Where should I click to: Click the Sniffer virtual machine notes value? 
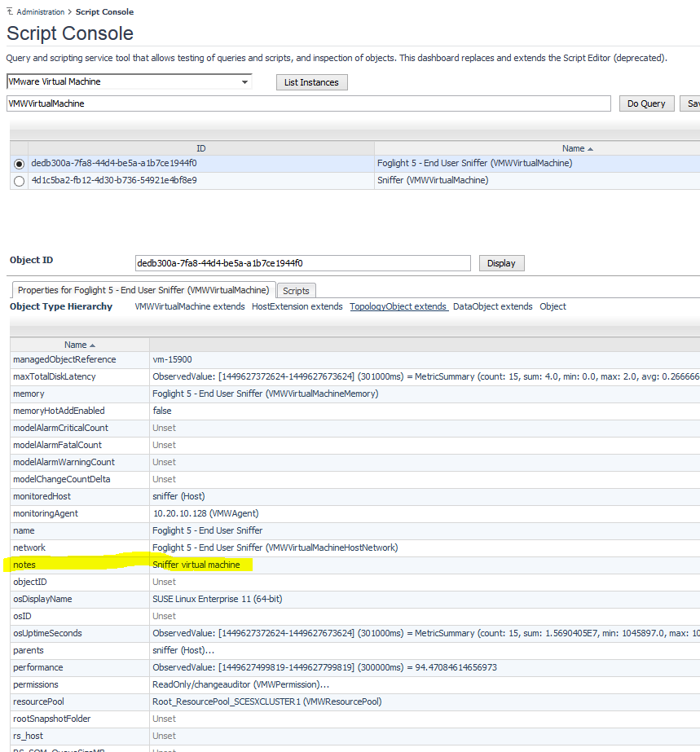(x=196, y=565)
